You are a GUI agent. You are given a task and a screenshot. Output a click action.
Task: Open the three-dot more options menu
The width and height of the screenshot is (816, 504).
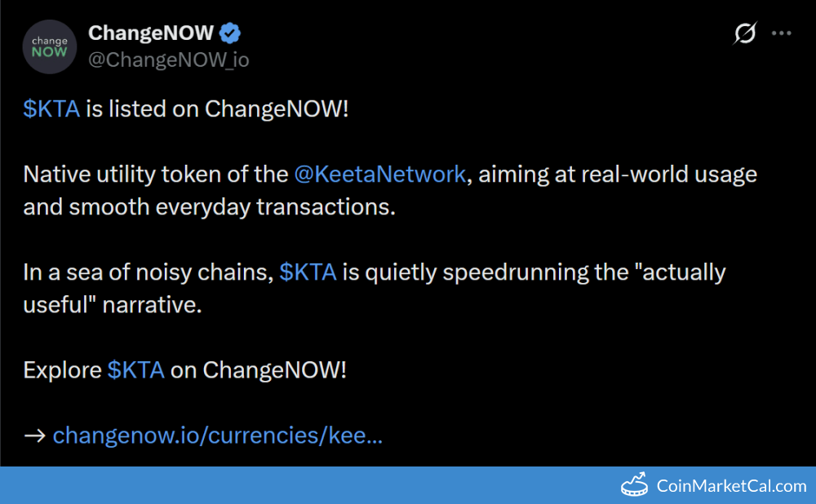click(782, 33)
